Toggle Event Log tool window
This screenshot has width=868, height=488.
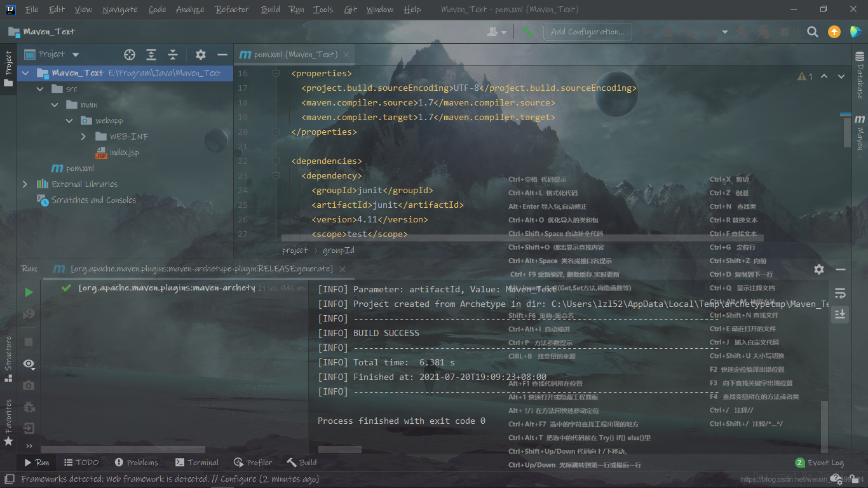pyautogui.click(x=819, y=463)
